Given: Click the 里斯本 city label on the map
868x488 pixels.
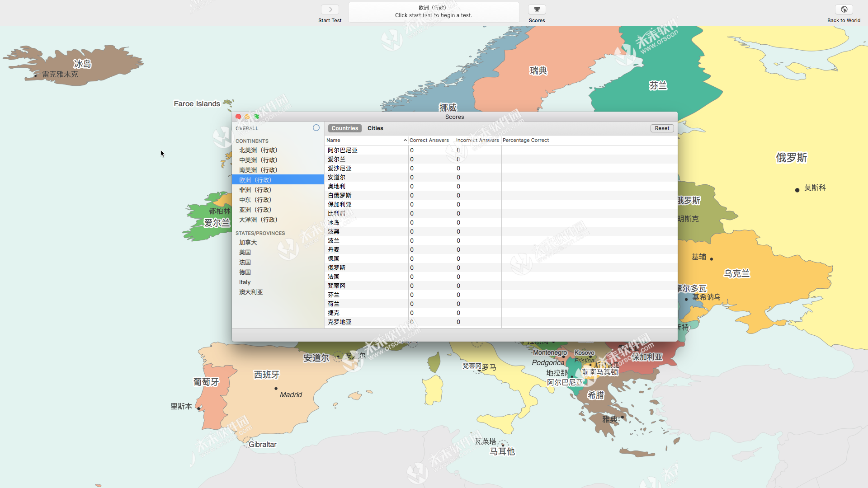Looking at the screenshot, I should (181, 406).
